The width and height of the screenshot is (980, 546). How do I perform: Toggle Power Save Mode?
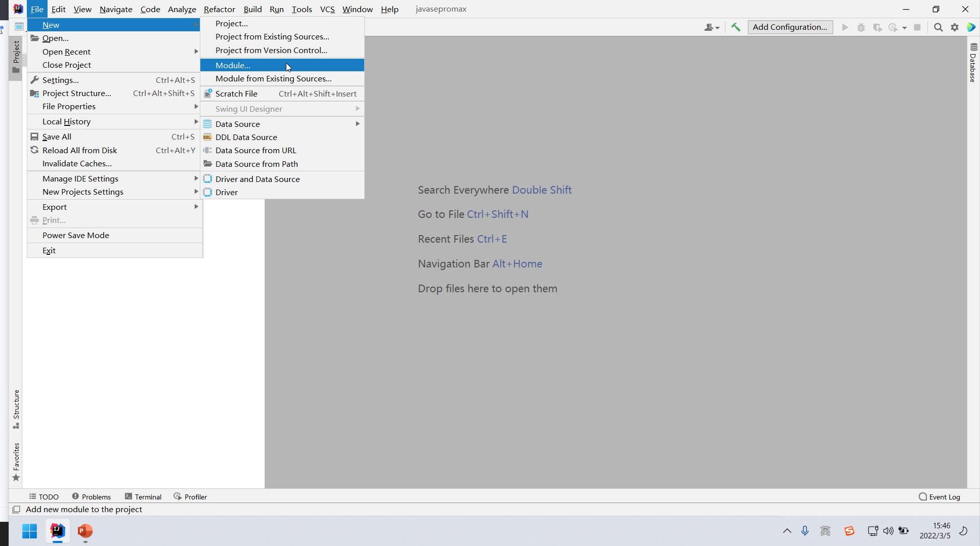(x=76, y=236)
